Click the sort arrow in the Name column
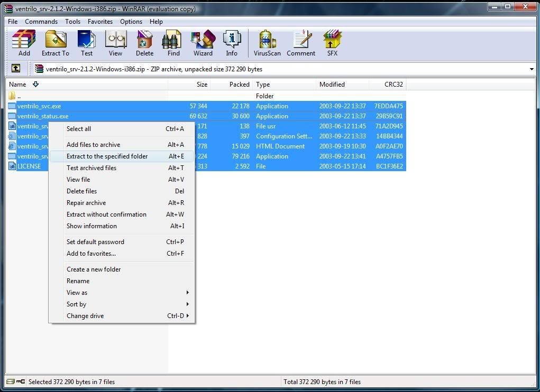The height and width of the screenshot is (392, 540). point(35,84)
